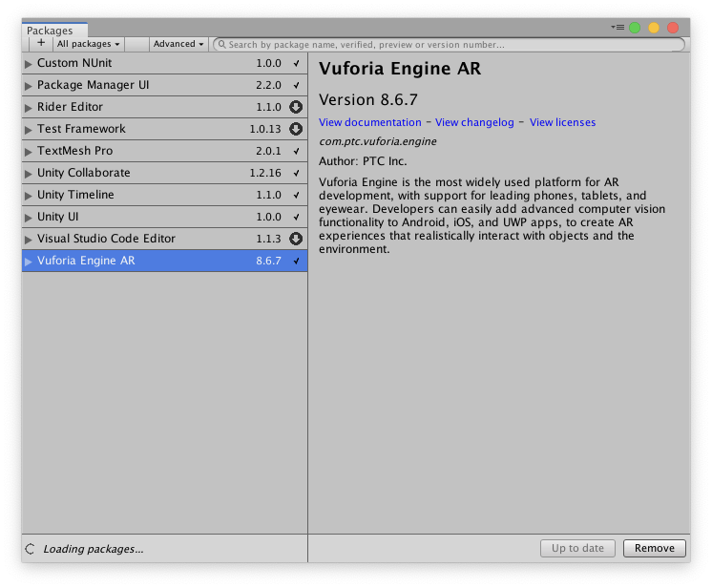Click Loading packages status text
The image size is (712, 588).
coord(94,549)
